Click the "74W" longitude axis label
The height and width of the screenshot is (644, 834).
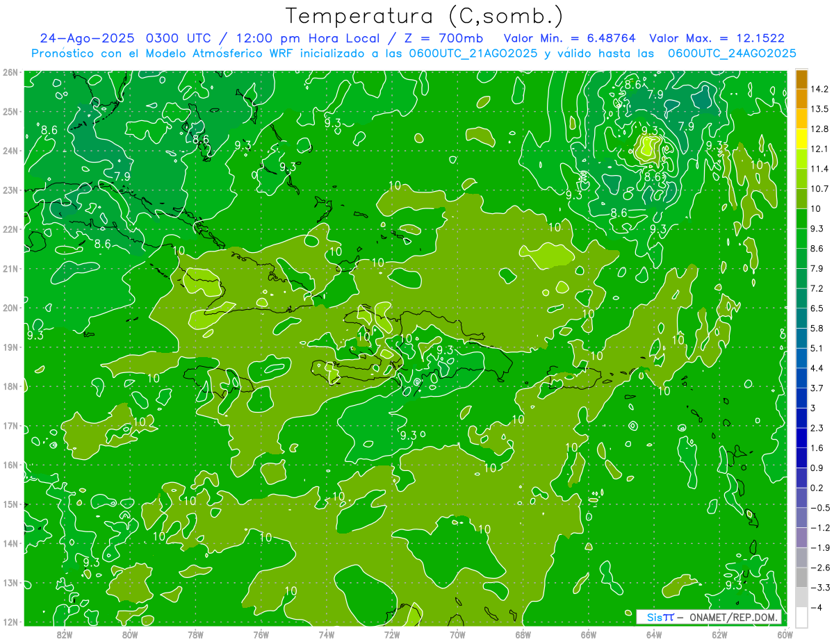point(326,634)
